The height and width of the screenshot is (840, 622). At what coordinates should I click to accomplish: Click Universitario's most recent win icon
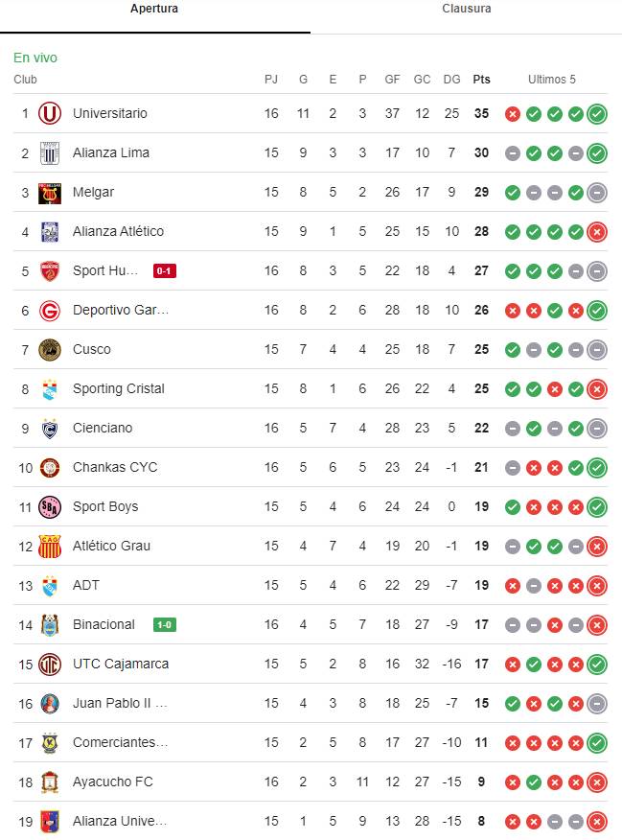click(x=597, y=114)
